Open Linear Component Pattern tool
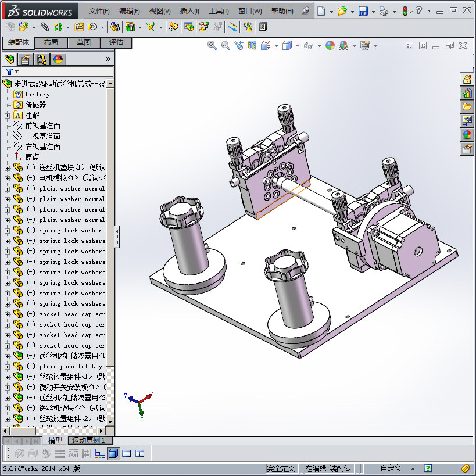The image size is (476, 476). (x=58, y=27)
